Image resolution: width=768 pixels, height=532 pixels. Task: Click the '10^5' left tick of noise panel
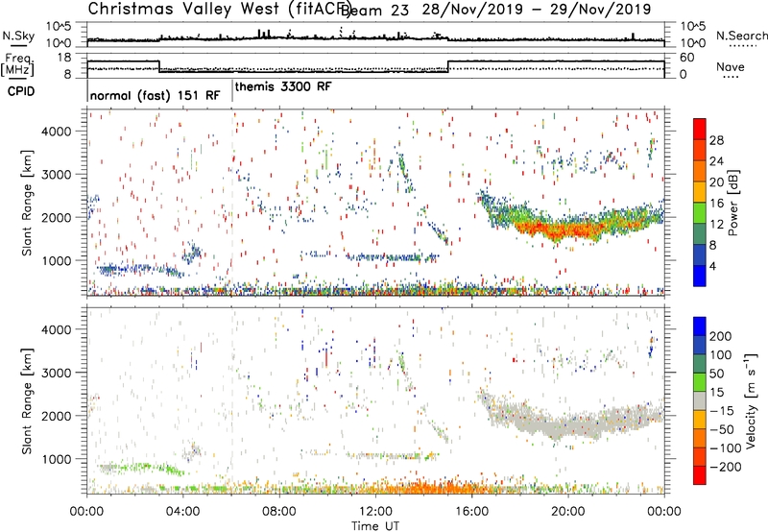point(59,27)
